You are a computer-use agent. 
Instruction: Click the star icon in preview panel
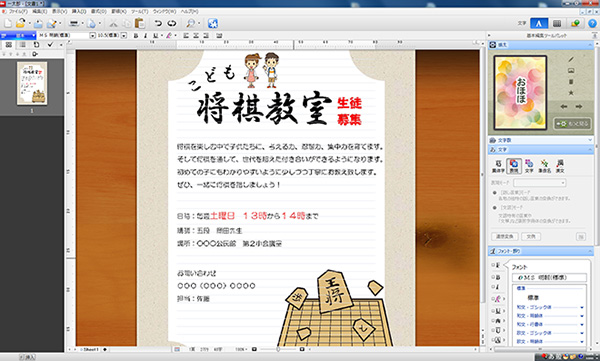pos(571,93)
